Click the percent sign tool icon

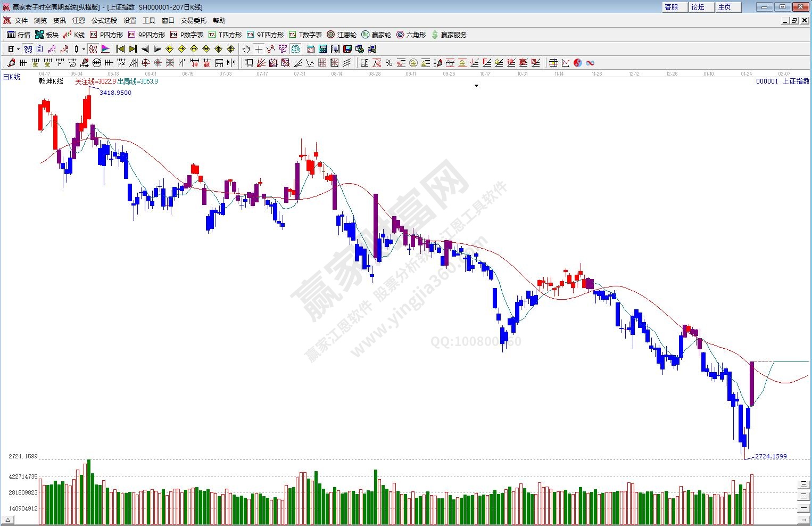pyautogui.click(x=389, y=63)
